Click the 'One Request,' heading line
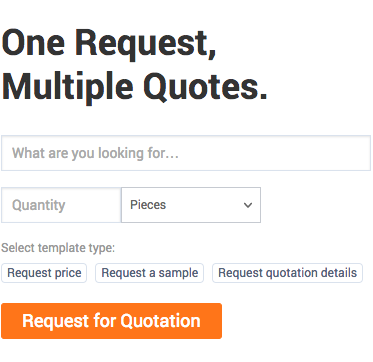The image size is (373, 362). point(109,44)
